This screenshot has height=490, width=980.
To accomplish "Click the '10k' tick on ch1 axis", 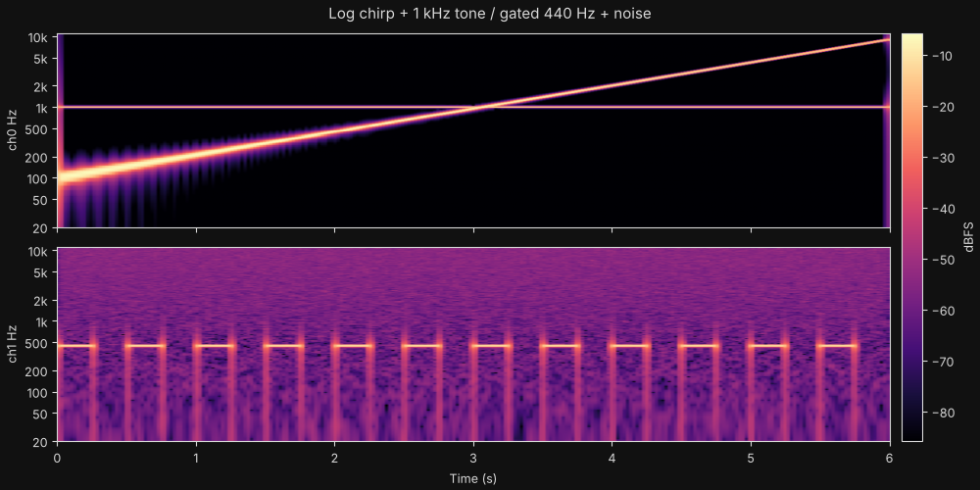I will 39,251.
